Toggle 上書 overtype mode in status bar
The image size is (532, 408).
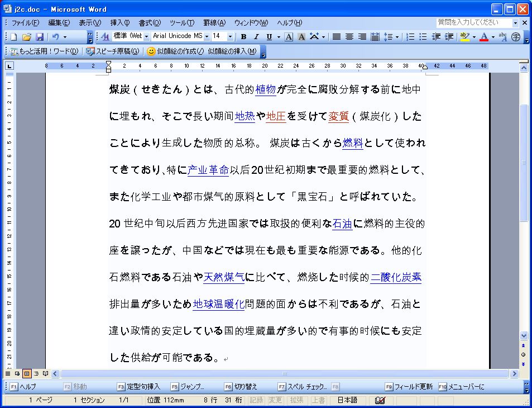pyautogui.click(x=318, y=400)
